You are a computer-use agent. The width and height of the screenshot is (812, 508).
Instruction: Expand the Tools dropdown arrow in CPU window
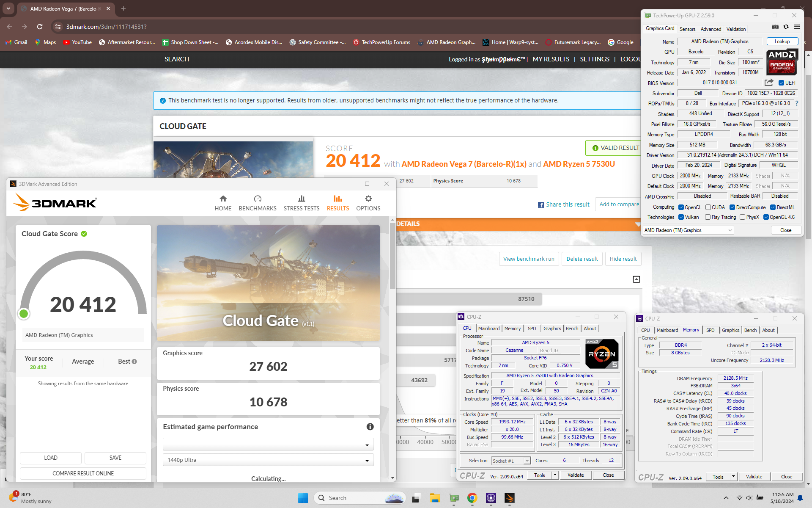(x=555, y=475)
